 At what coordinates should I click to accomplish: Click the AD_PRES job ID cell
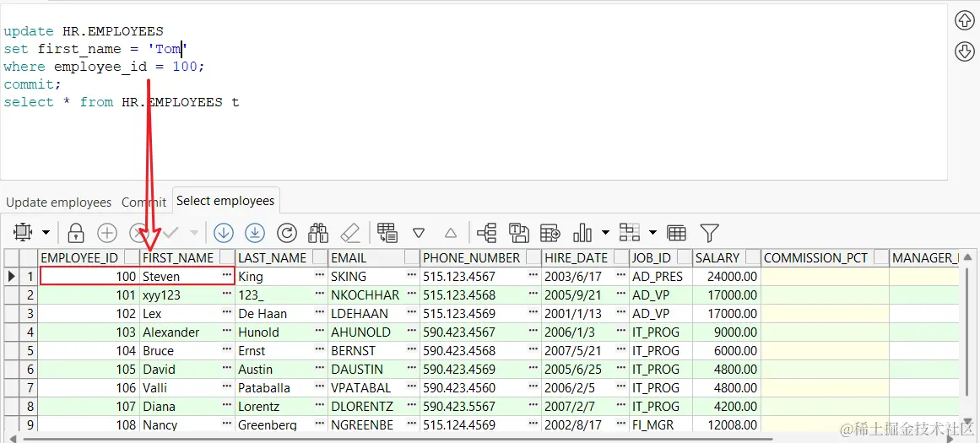tap(661, 276)
